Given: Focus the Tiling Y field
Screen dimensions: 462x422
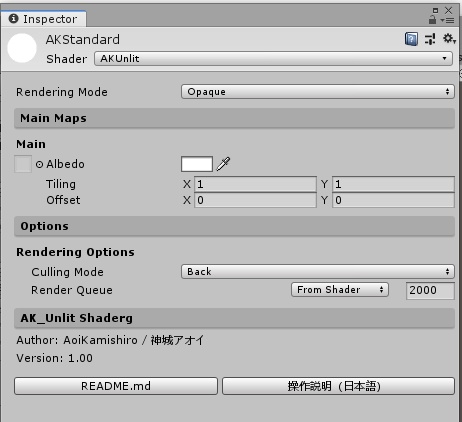Looking at the screenshot, I should pyautogui.click(x=393, y=184).
